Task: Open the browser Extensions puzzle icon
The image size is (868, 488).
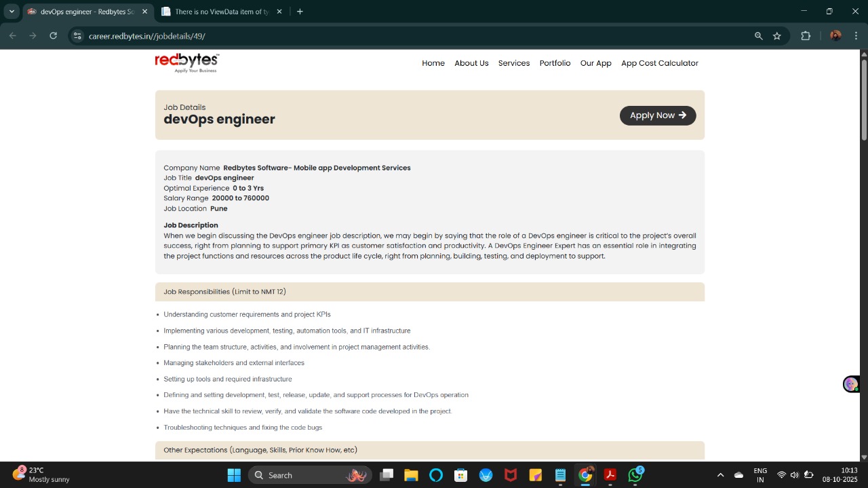Action: 806,36
